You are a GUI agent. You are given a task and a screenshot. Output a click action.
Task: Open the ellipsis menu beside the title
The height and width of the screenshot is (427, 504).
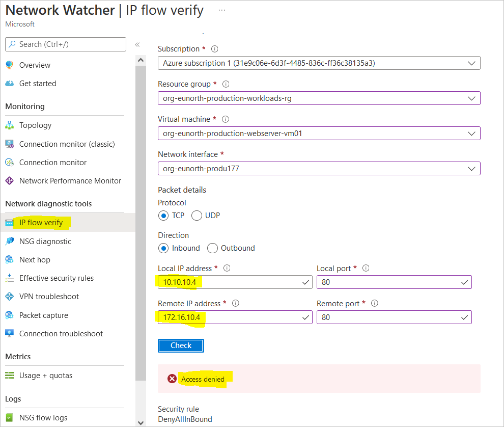pos(222,10)
